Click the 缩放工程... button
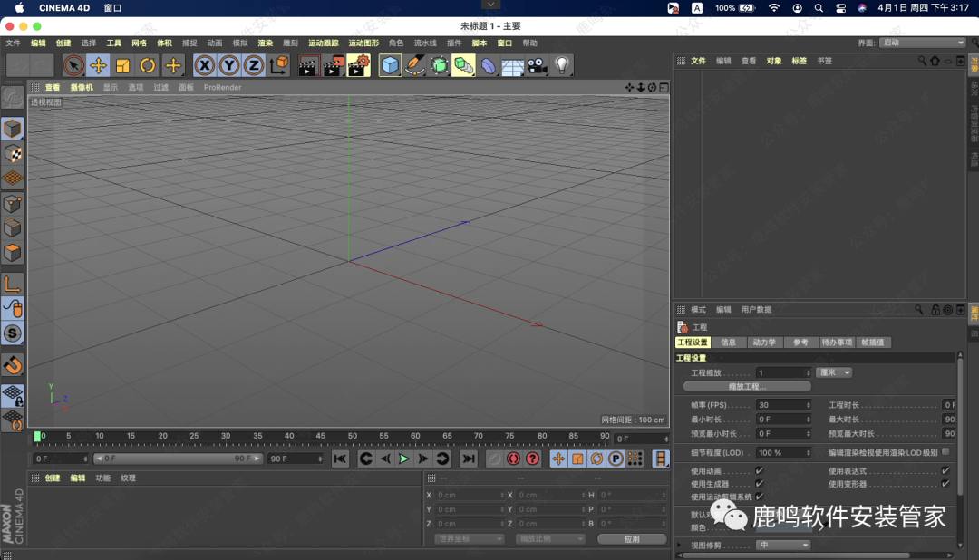 (747, 387)
